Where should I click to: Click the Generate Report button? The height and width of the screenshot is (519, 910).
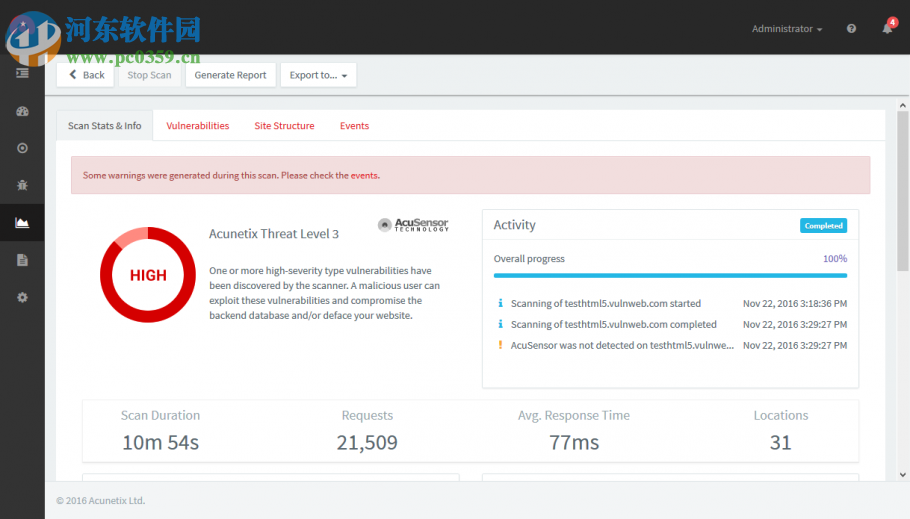pos(230,75)
